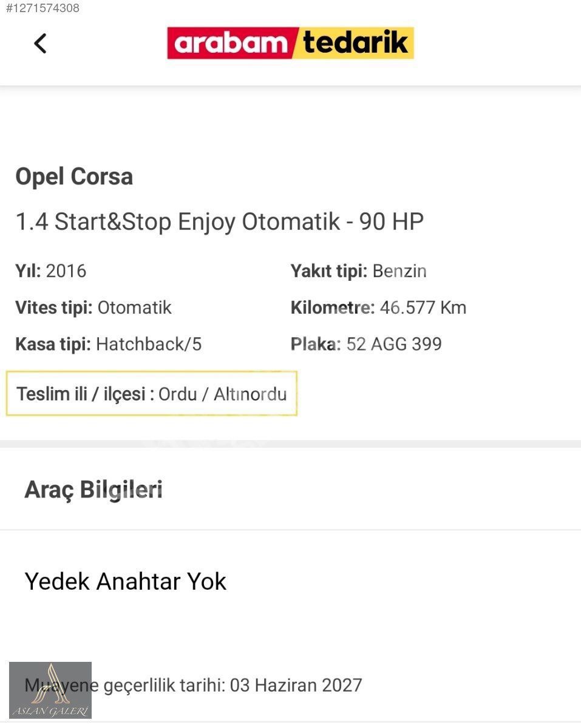581x728 pixels.
Task: Select the Vites tipi: Otomatik field
Action: click(93, 308)
